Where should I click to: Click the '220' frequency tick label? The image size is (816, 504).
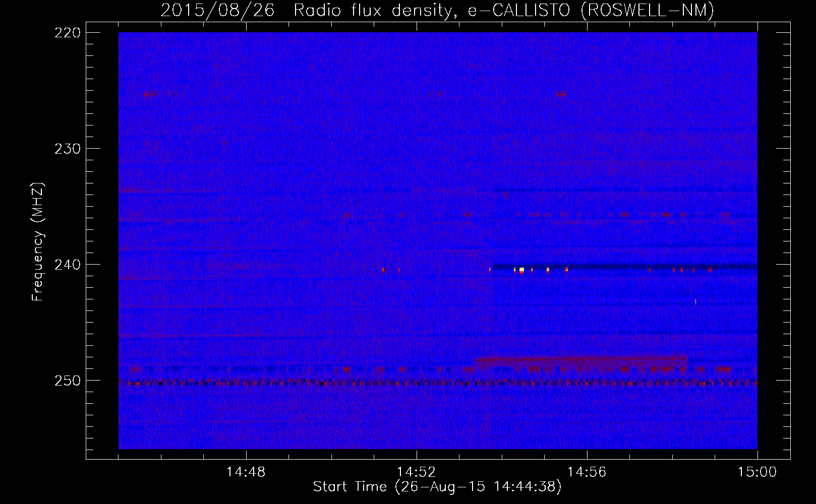[x=67, y=33]
